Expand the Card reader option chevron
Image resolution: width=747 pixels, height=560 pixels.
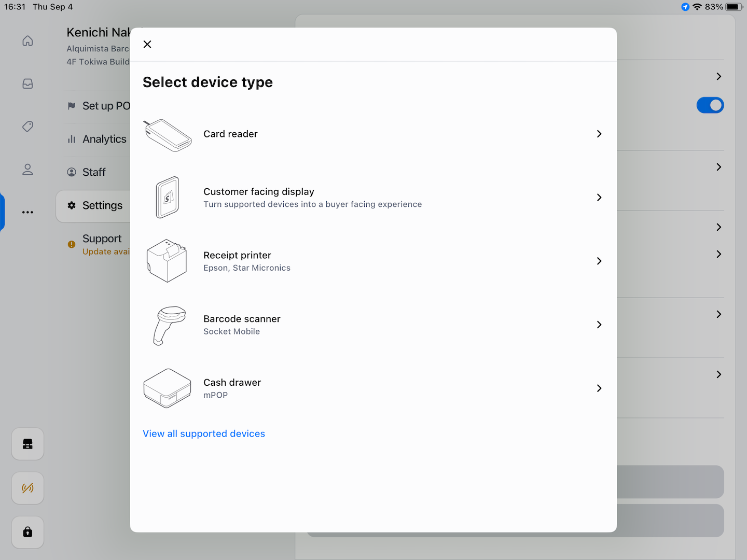[599, 134]
